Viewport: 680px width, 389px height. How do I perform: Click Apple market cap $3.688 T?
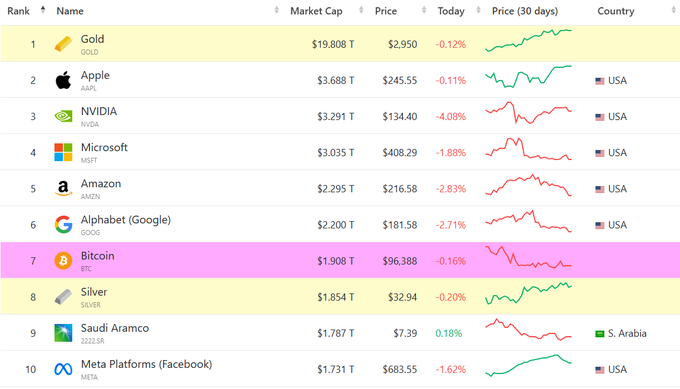point(336,81)
